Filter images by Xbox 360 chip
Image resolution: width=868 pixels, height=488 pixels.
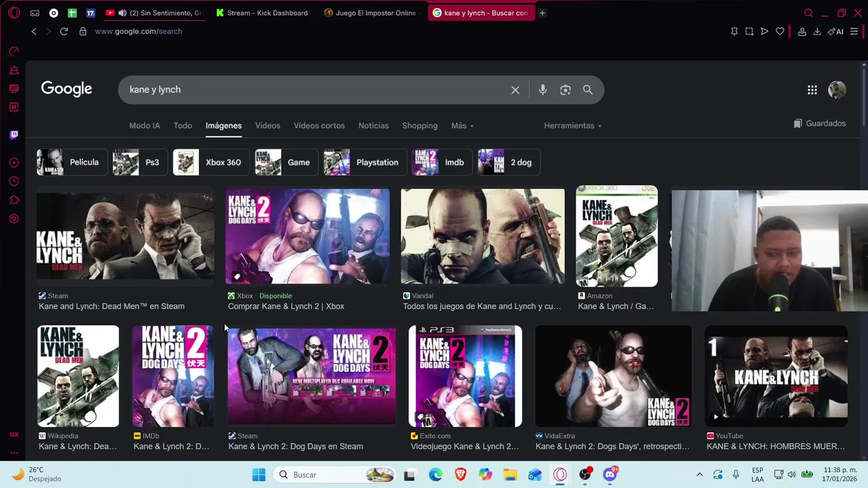click(x=211, y=162)
